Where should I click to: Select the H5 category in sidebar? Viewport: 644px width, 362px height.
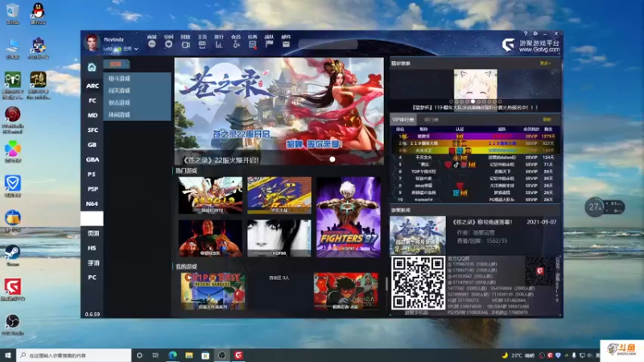coord(92,248)
